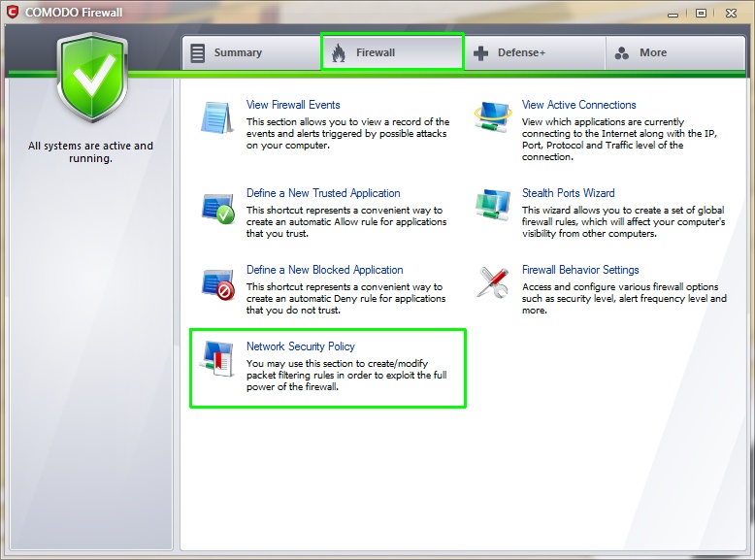755x560 pixels.
Task: Switch to the Firewall tab
Action: pyautogui.click(x=392, y=52)
